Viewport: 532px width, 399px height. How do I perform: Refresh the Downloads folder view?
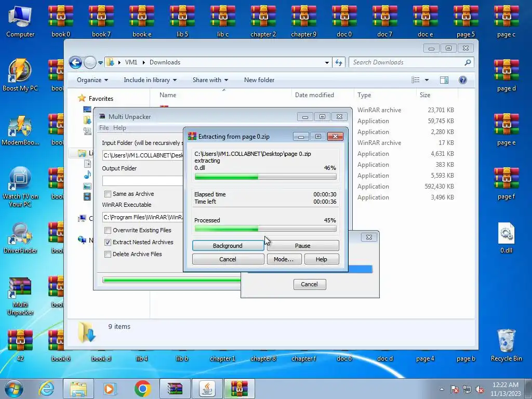tap(339, 62)
